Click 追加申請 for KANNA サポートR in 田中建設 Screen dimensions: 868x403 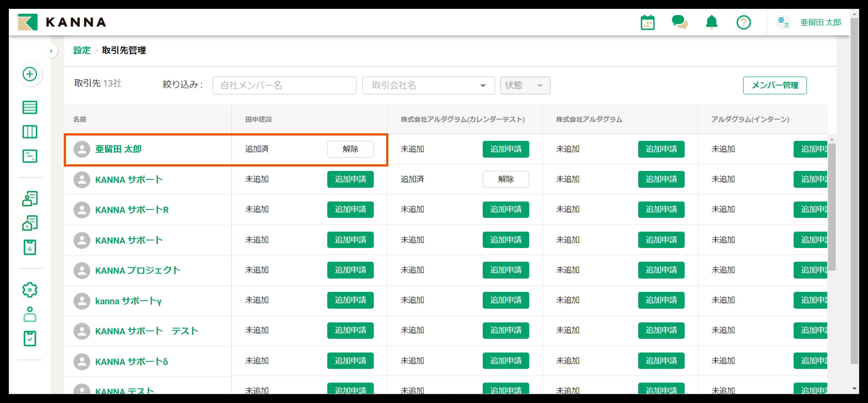(x=350, y=209)
